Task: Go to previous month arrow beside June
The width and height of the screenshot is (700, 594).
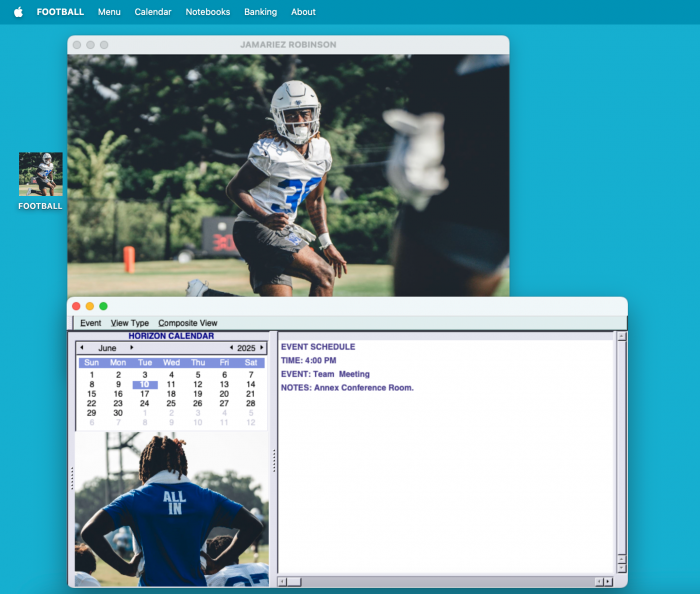Action: tap(82, 348)
